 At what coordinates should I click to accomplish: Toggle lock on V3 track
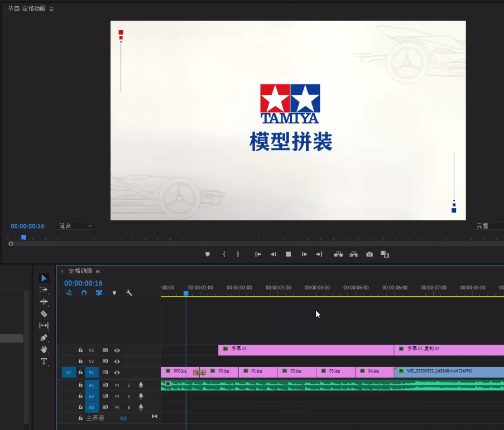pos(80,350)
